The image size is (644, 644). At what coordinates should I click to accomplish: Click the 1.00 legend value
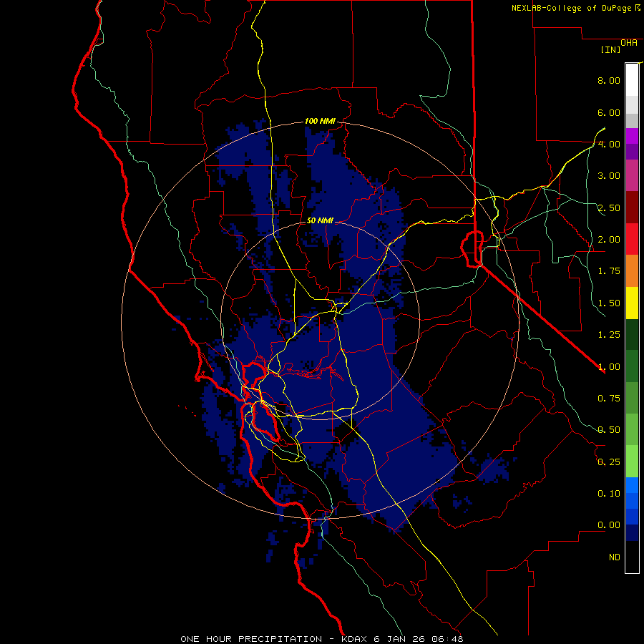click(x=609, y=367)
